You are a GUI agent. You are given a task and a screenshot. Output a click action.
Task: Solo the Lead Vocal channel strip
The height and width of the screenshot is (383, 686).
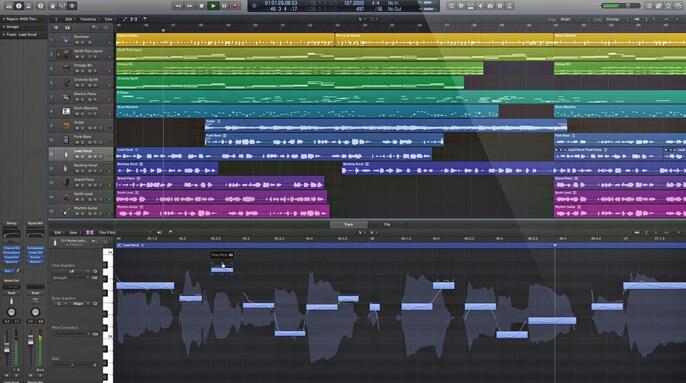[x=17, y=375]
